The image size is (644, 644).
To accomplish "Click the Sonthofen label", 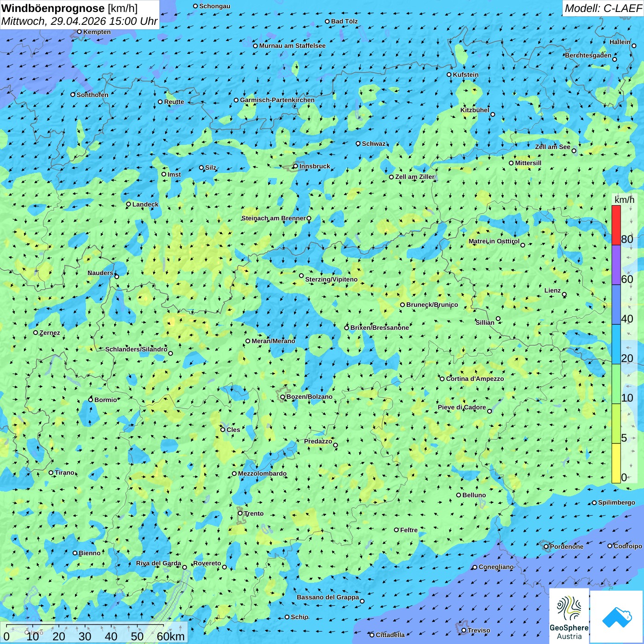I will (92, 95).
